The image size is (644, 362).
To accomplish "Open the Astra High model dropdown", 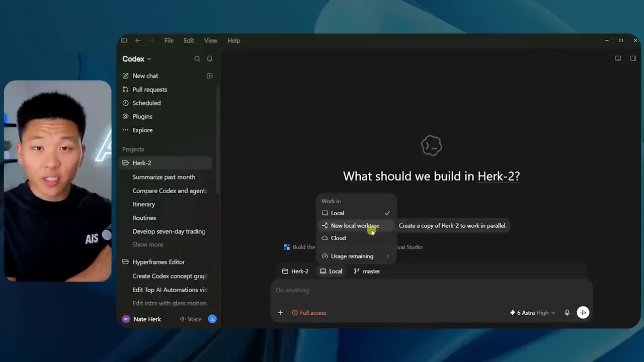I will coord(533,313).
